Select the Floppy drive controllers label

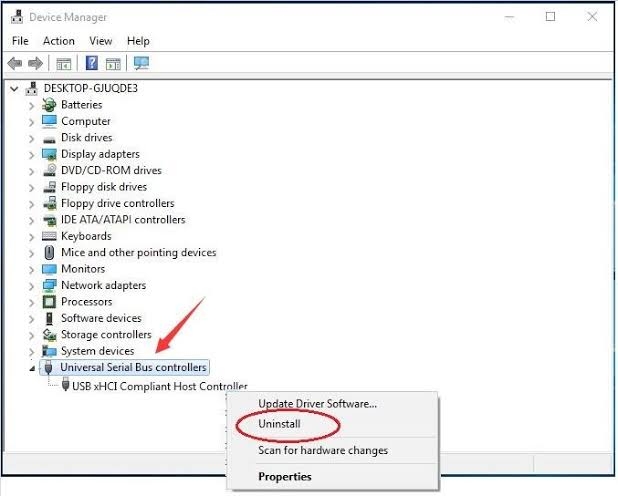coord(117,203)
